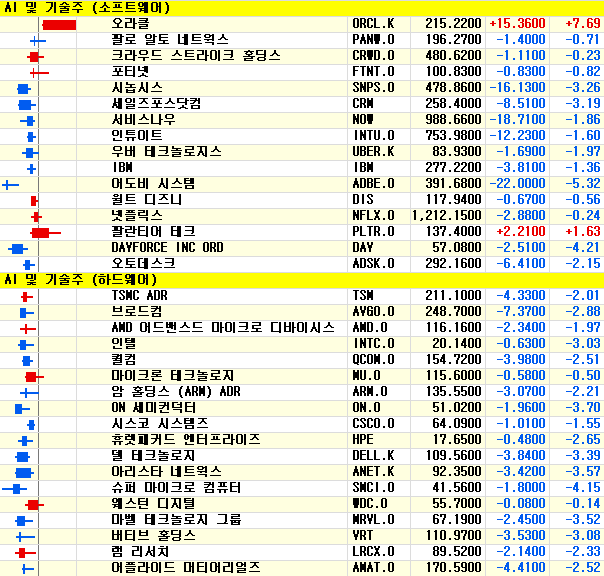This screenshot has height=576, width=604.
Task: Click the red candlestick bar for 오라클
Action: click(x=59, y=25)
